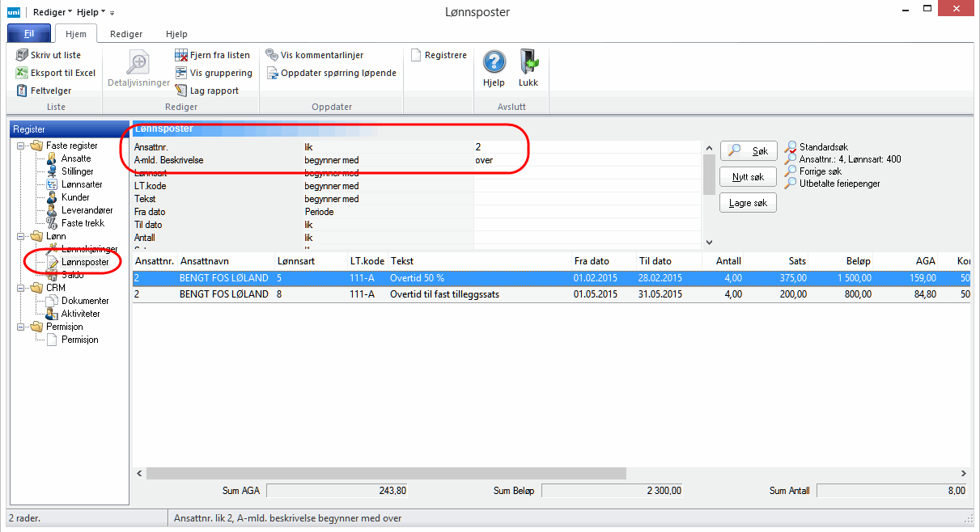
Task: Click Eksport til Excel icon
Action: pyautogui.click(x=22, y=73)
